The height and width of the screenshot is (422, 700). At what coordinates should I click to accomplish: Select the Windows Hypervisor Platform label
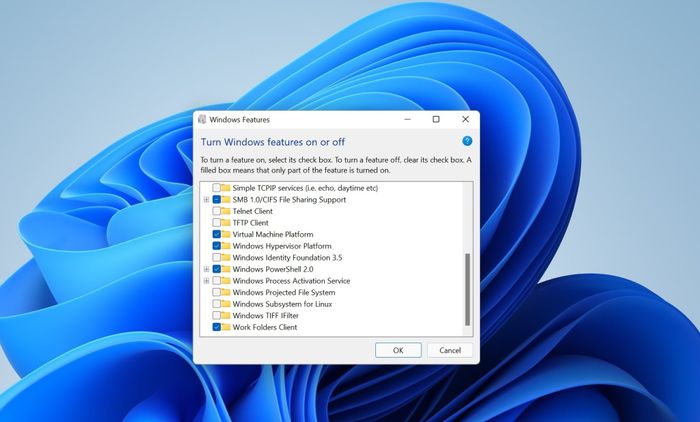pyautogui.click(x=282, y=246)
